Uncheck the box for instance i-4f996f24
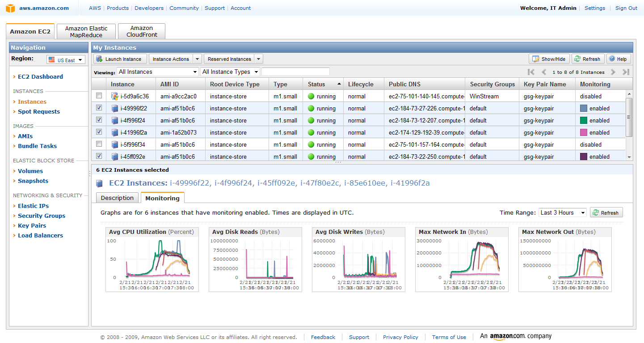This screenshot has height=343, width=644. click(99, 120)
